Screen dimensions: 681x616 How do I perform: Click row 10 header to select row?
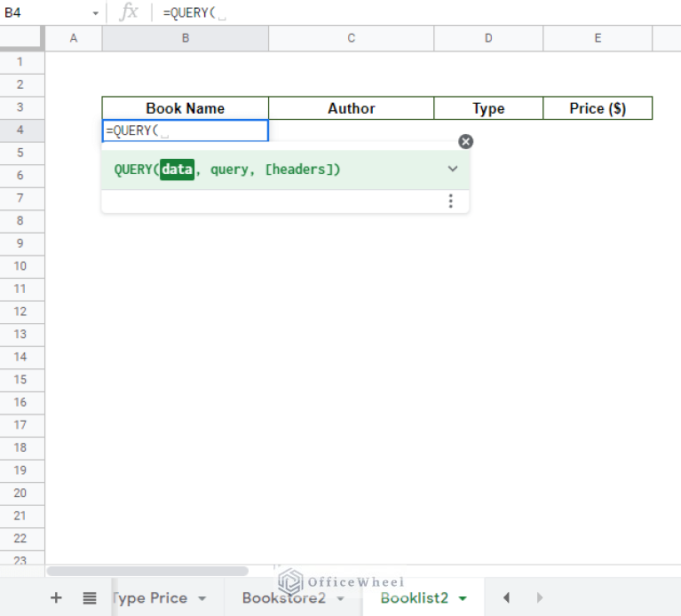[21, 266]
